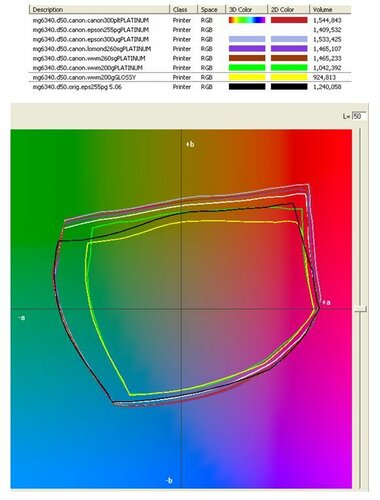Select the orig.eps255pg 5.06 profile row
This screenshot has height=500, width=380.
click(190, 87)
